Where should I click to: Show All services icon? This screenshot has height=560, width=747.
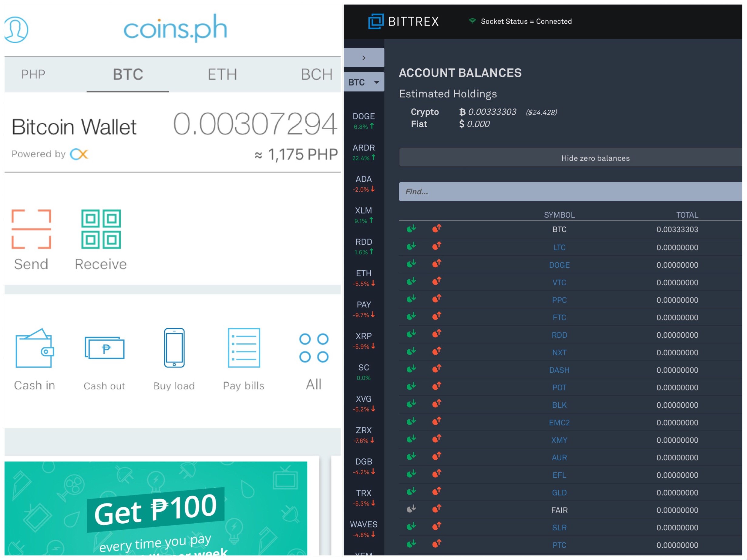point(314,348)
